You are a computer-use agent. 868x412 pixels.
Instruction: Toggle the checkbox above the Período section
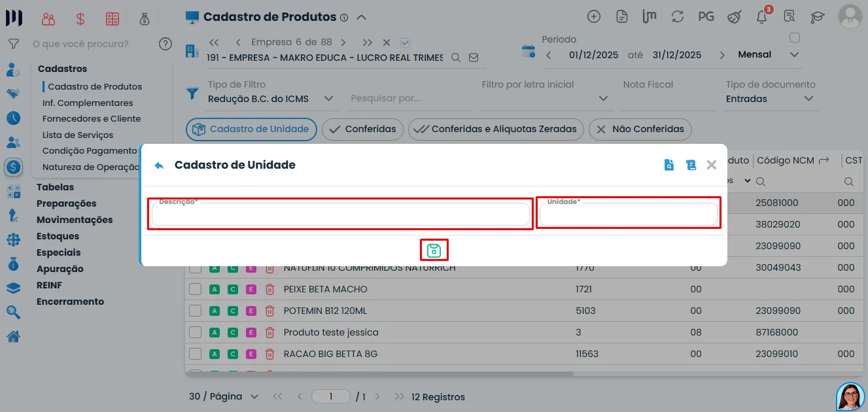coord(795,38)
